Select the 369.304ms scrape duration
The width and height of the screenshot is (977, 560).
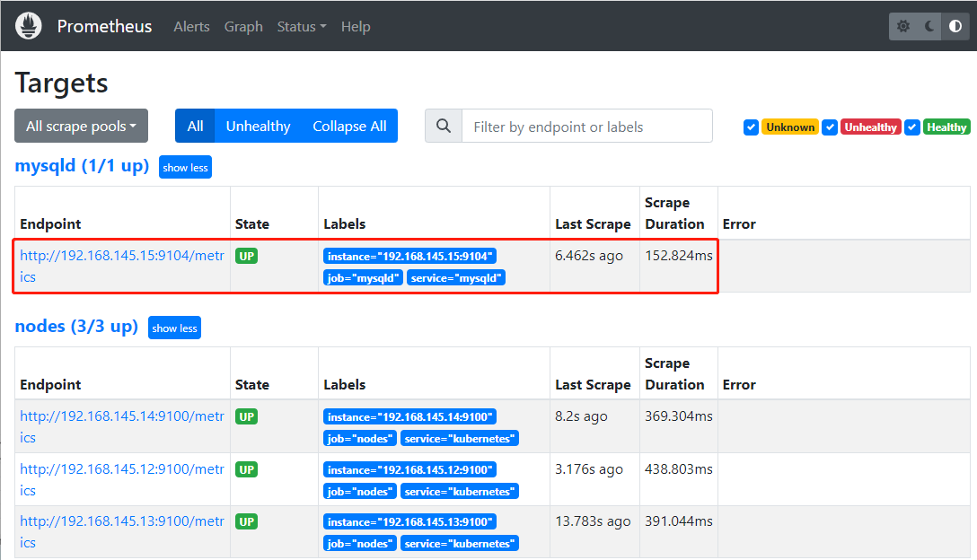coord(679,416)
